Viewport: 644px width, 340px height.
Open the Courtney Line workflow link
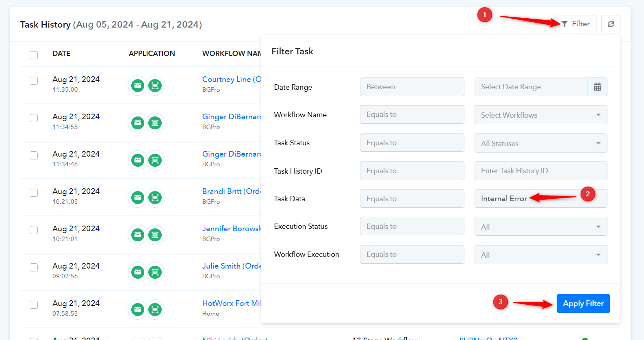(x=232, y=80)
